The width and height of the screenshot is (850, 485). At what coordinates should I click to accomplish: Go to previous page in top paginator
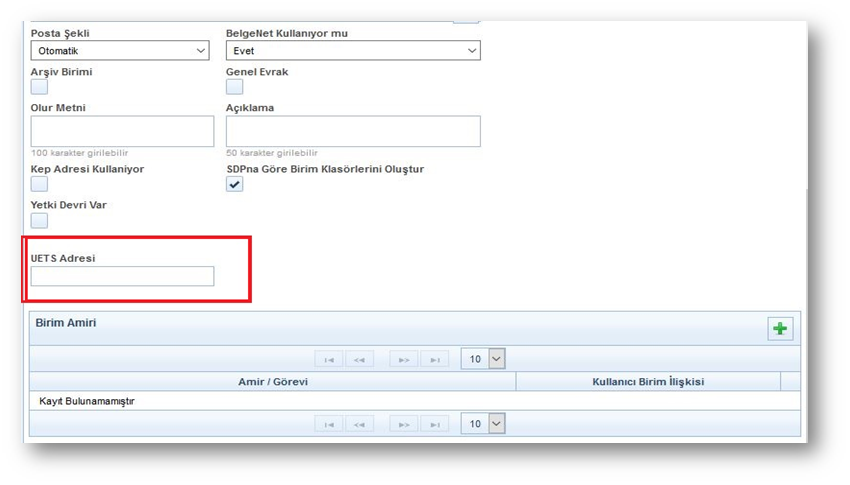pyautogui.click(x=359, y=359)
